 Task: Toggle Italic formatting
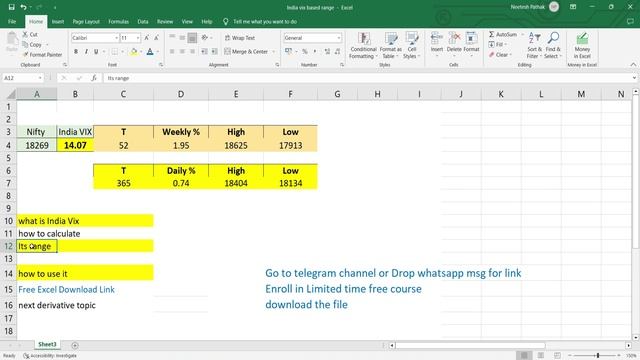(x=86, y=51)
